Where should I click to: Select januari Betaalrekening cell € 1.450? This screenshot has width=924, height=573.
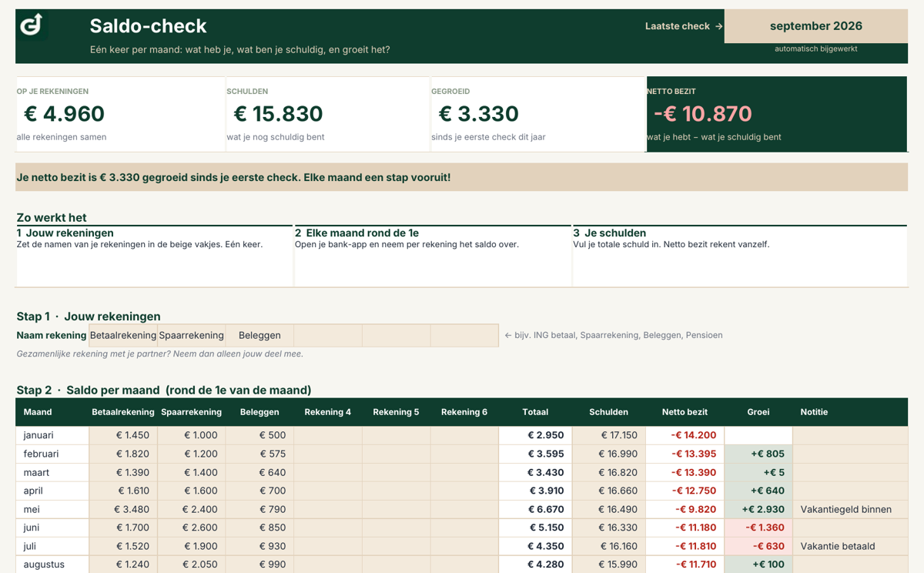(123, 435)
